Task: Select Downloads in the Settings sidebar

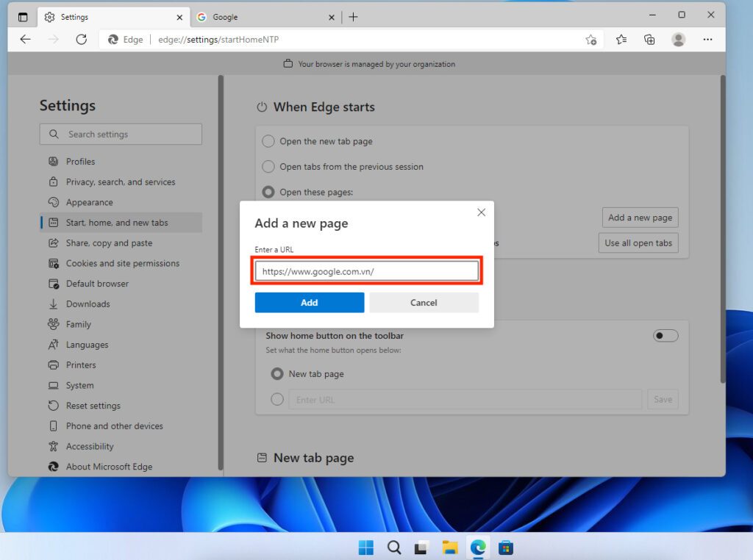Action: pyautogui.click(x=87, y=304)
